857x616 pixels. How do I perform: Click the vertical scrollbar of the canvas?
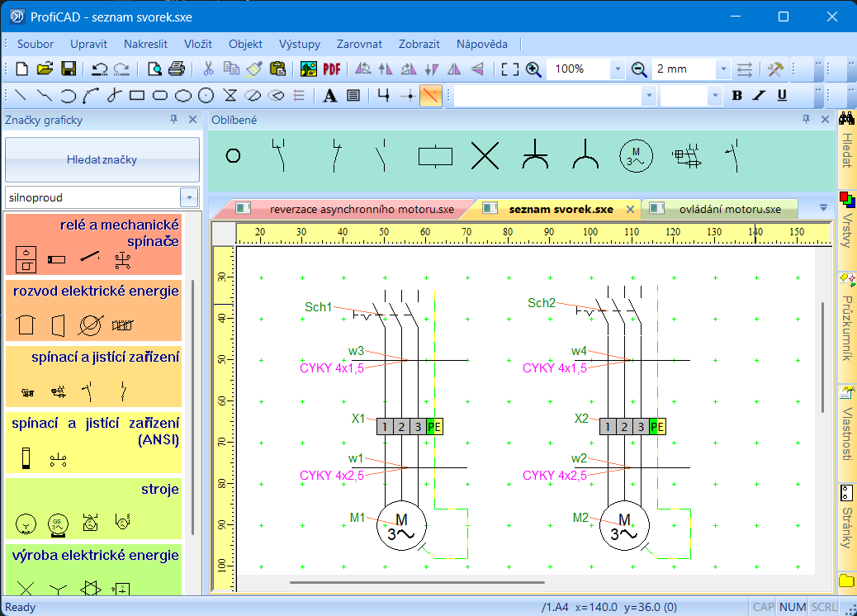[x=822, y=358]
